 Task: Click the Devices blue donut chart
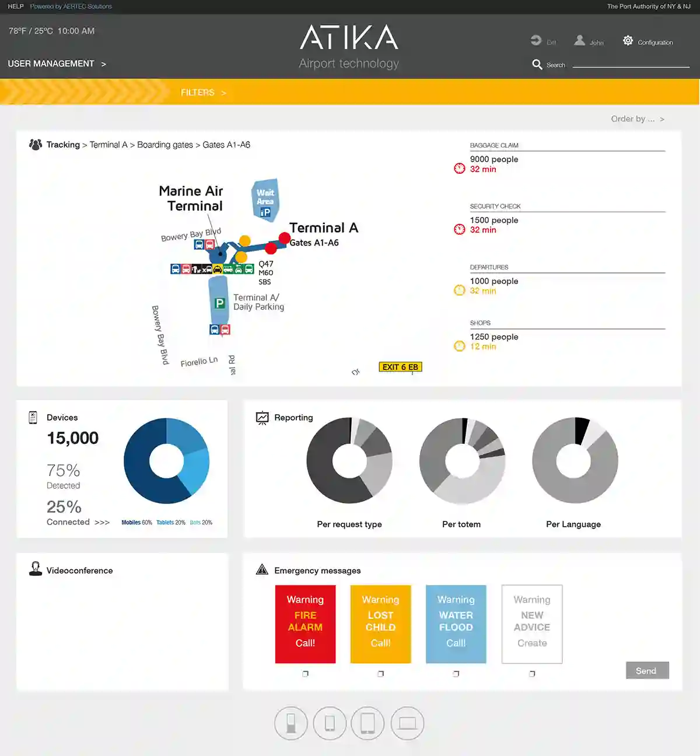(x=167, y=461)
